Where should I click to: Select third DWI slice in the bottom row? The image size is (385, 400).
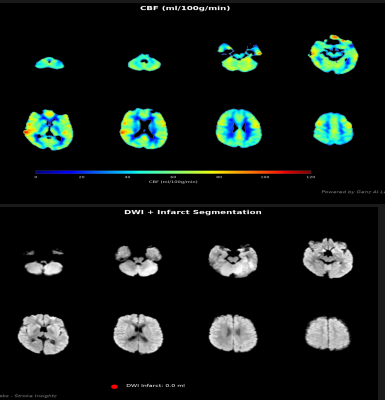click(x=233, y=333)
